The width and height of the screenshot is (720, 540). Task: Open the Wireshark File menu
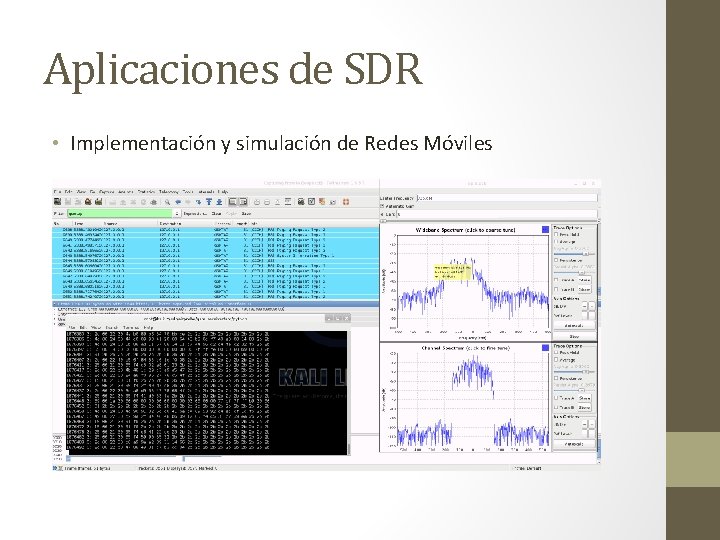pyautogui.click(x=57, y=192)
